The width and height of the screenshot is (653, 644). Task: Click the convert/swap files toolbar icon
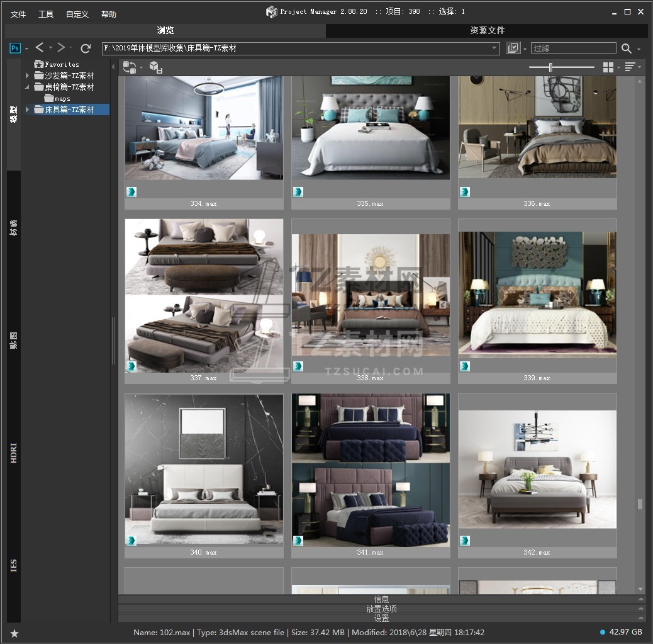tap(130, 67)
